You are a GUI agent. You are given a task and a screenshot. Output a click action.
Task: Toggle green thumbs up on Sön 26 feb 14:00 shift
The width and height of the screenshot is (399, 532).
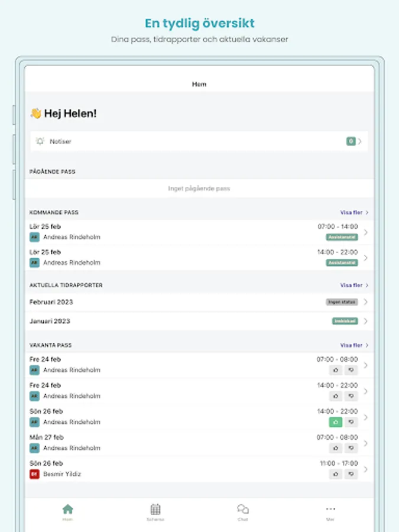336,422
